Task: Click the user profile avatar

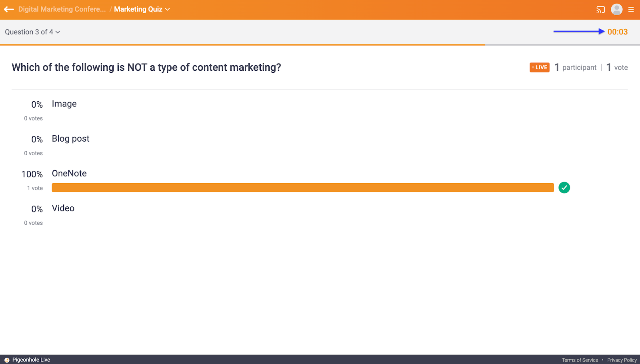Action: tap(616, 9)
